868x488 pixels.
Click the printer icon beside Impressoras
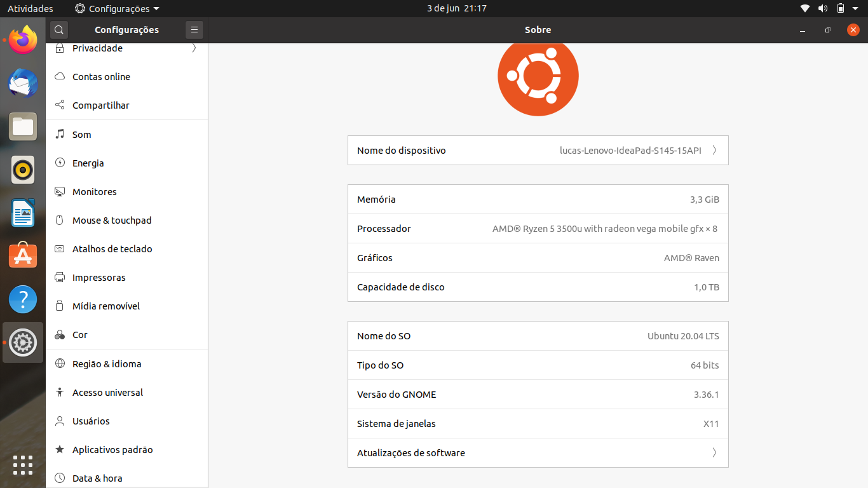[x=60, y=278]
